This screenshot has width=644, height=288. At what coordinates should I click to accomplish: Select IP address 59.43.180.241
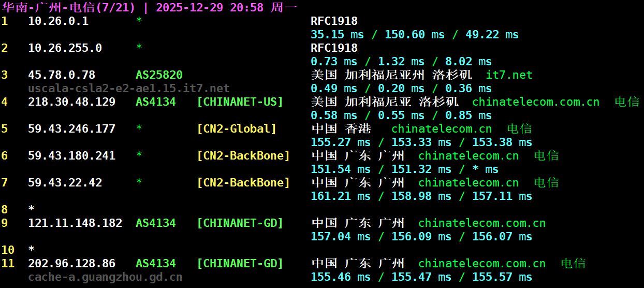click(71, 156)
